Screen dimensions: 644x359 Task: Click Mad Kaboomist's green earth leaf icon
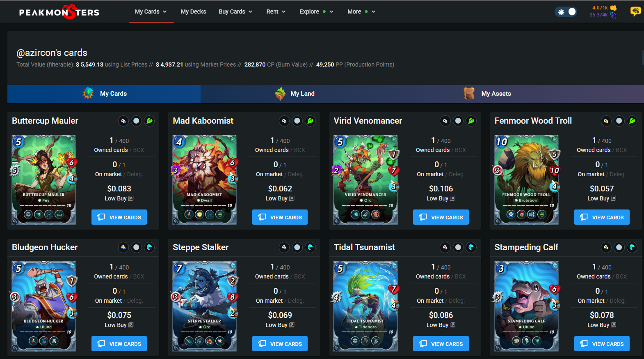point(311,121)
